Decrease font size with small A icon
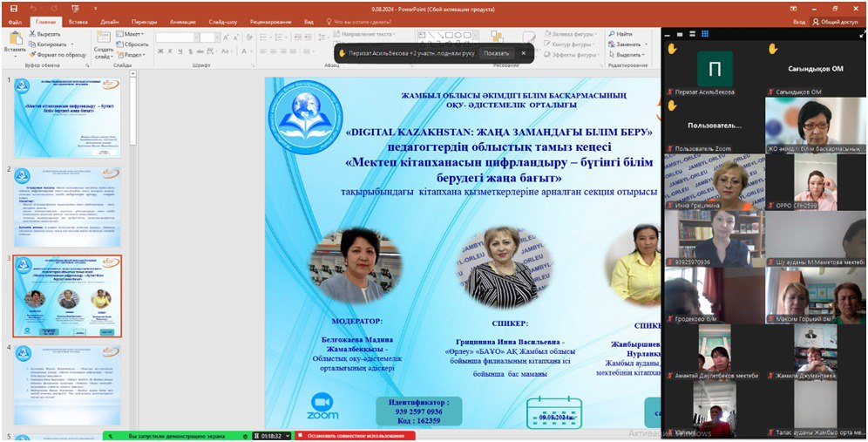868x442 pixels. point(234,37)
